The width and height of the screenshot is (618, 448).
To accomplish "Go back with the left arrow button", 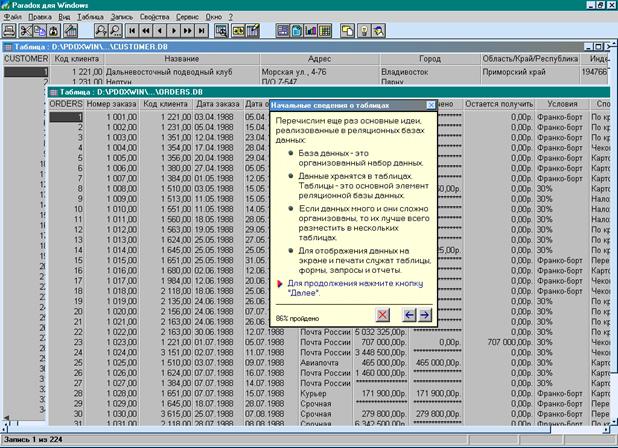I will pyautogui.click(x=409, y=315).
